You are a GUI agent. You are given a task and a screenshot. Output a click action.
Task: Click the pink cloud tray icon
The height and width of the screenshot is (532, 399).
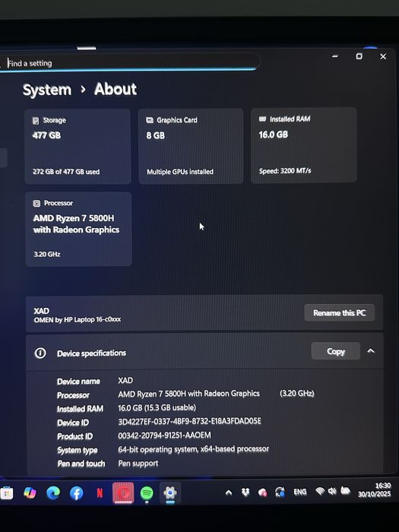pos(263,492)
